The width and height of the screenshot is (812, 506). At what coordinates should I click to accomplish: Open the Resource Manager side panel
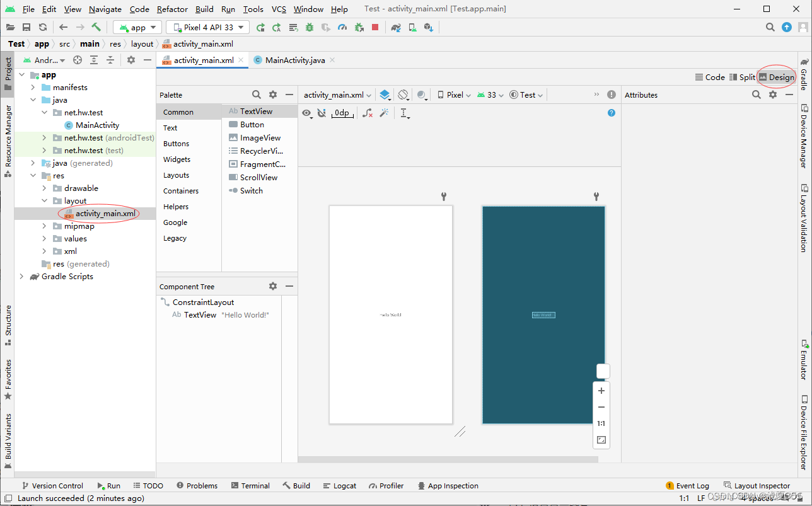click(x=8, y=141)
